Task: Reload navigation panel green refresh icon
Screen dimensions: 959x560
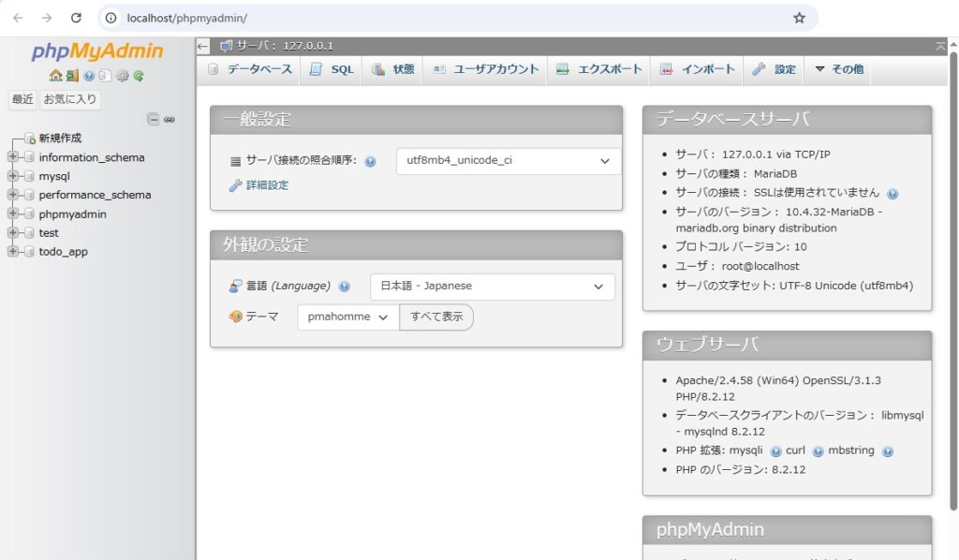Action: pos(139,75)
